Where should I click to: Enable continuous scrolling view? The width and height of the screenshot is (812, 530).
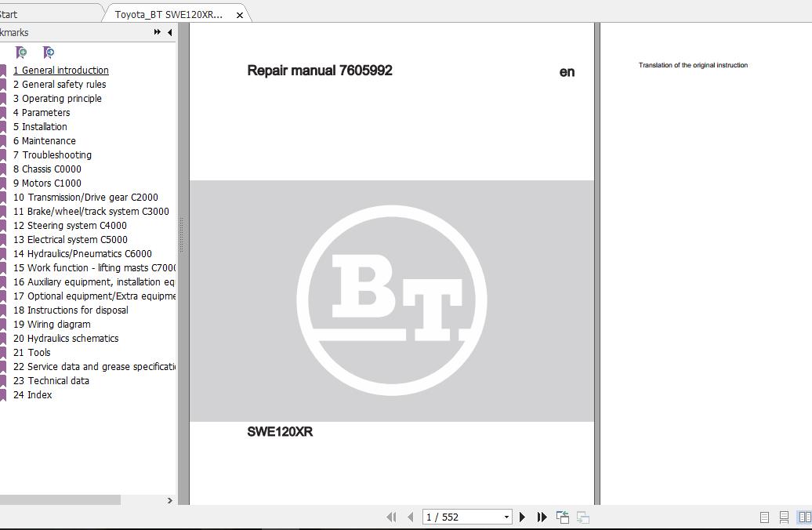[782, 517]
